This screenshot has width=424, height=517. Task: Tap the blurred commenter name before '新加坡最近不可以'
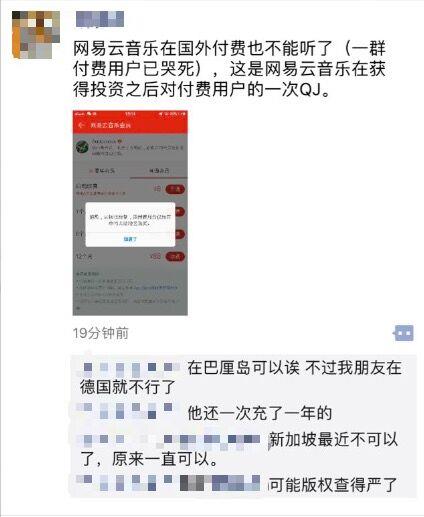click(x=169, y=440)
